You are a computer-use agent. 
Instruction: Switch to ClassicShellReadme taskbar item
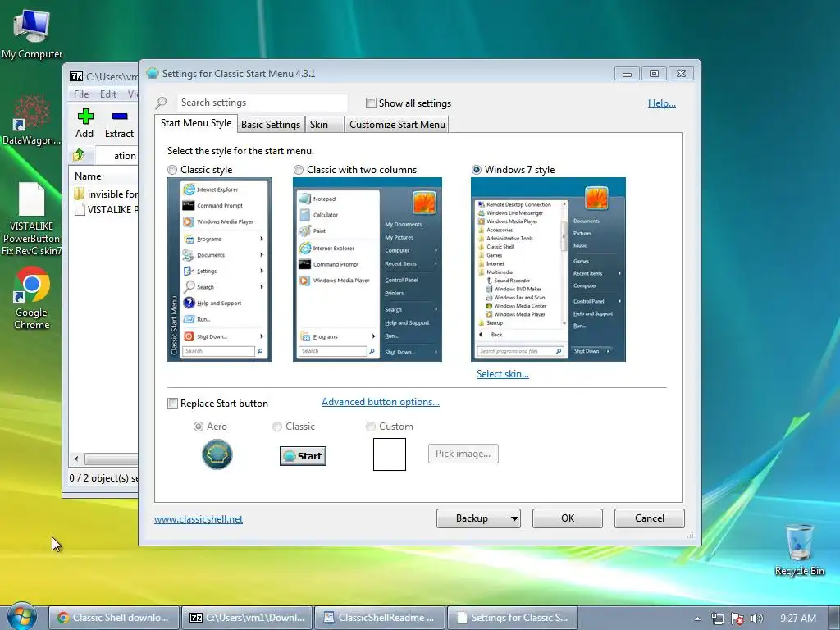tap(379, 618)
